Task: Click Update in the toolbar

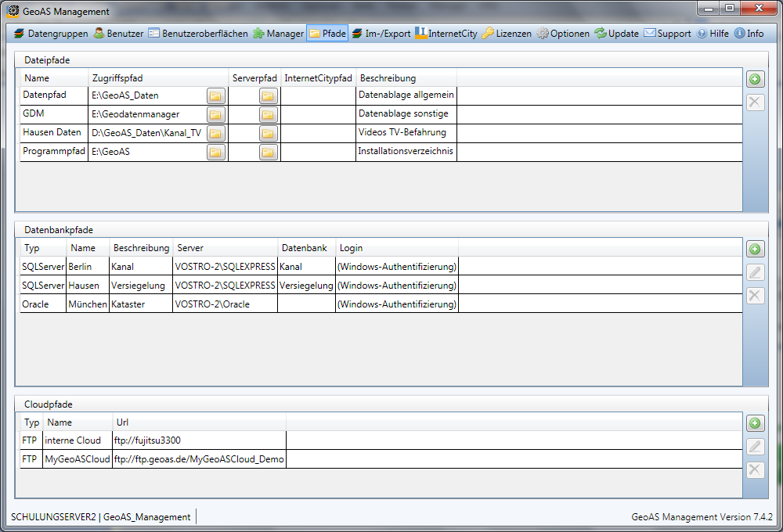Action: (616, 34)
